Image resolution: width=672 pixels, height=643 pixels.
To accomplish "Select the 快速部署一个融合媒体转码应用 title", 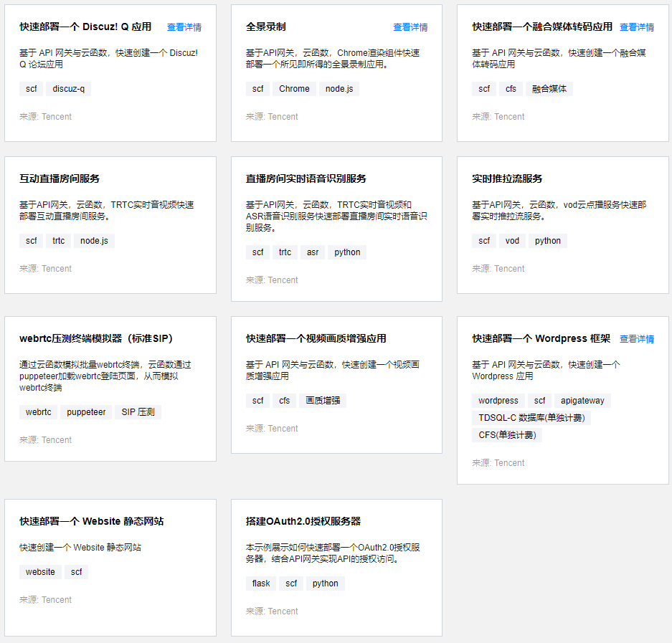I will (542, 27).
